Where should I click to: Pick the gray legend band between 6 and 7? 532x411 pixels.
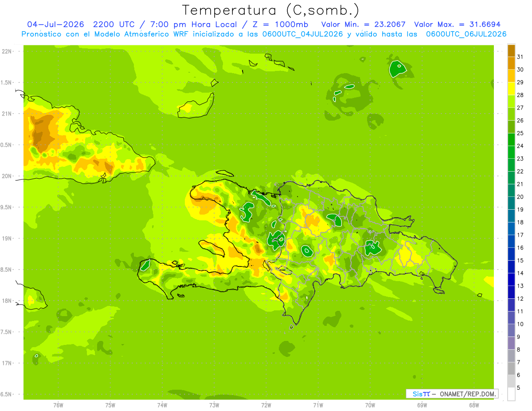tap(511, 368)
